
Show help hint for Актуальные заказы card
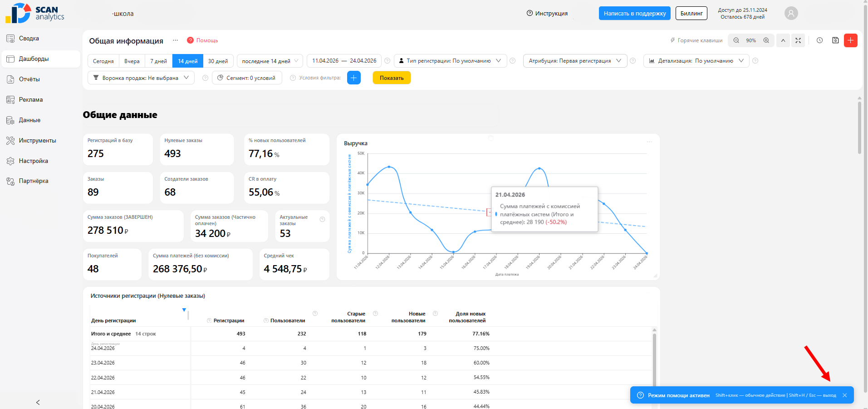pos(322,219)
